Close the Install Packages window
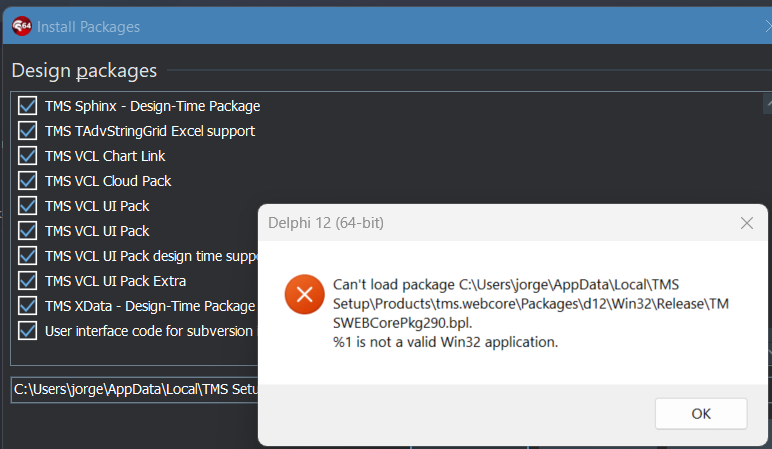Image resolution: width=772 pixels, height=449 pixels. 768,26
